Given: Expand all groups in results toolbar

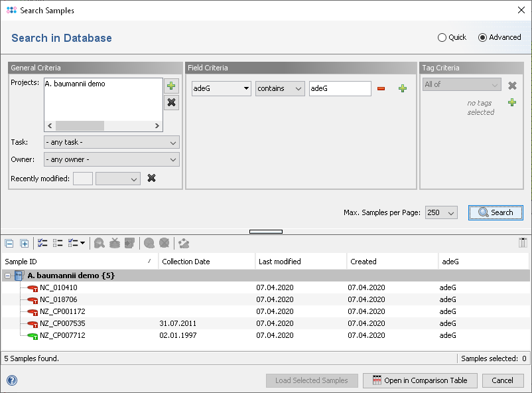Looking at the screenshot, I should coord(25,243).
